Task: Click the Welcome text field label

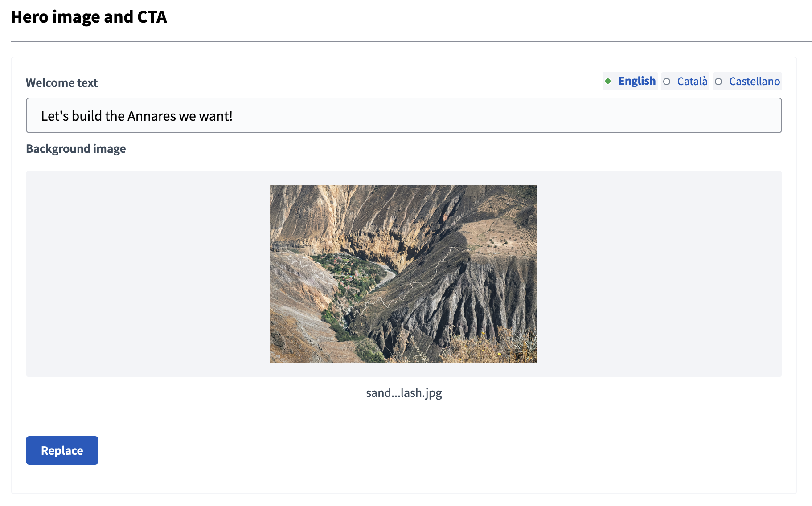Action: tap(62, 83)
